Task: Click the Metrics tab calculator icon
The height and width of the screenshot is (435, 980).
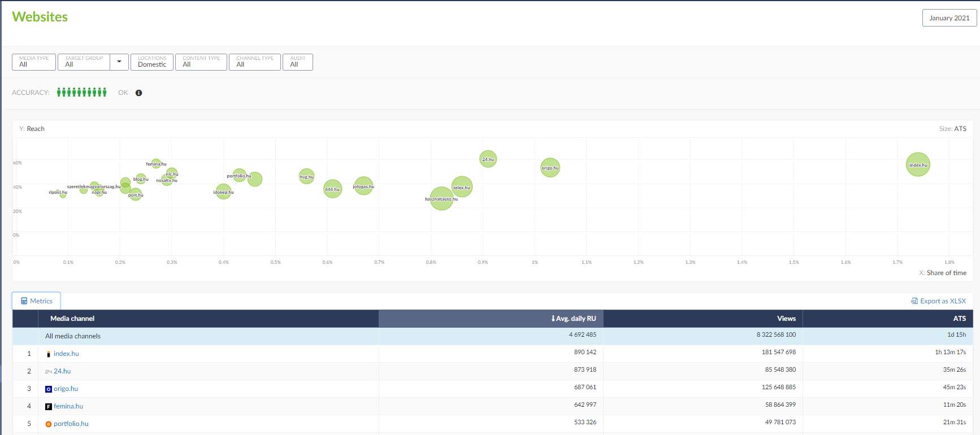Action: click(24, 301)
